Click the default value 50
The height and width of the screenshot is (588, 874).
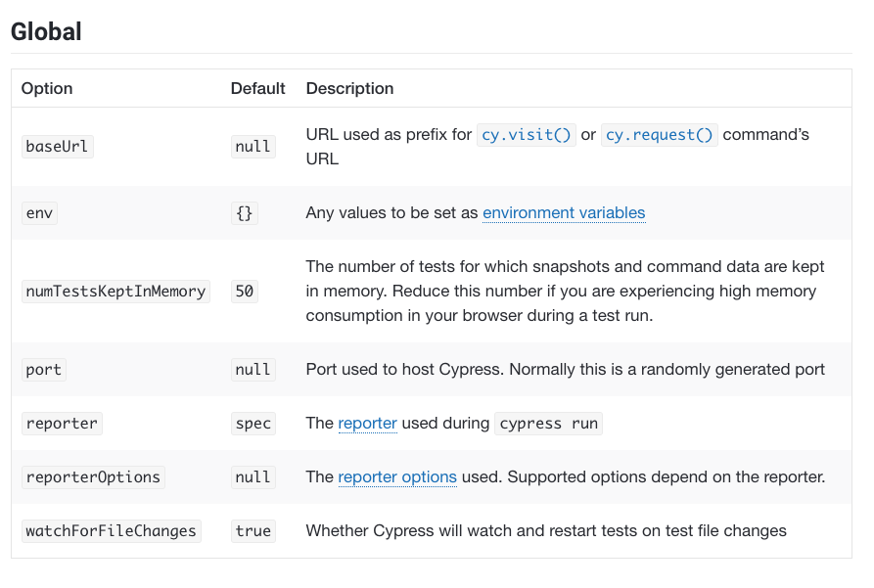click(x=245, y=291)
